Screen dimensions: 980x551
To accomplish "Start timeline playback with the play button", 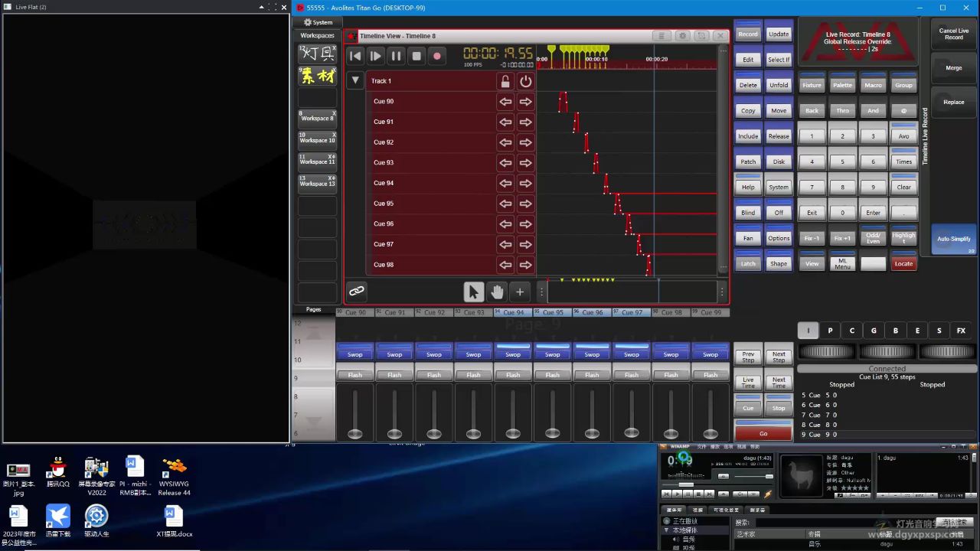I will click(375, 56).
